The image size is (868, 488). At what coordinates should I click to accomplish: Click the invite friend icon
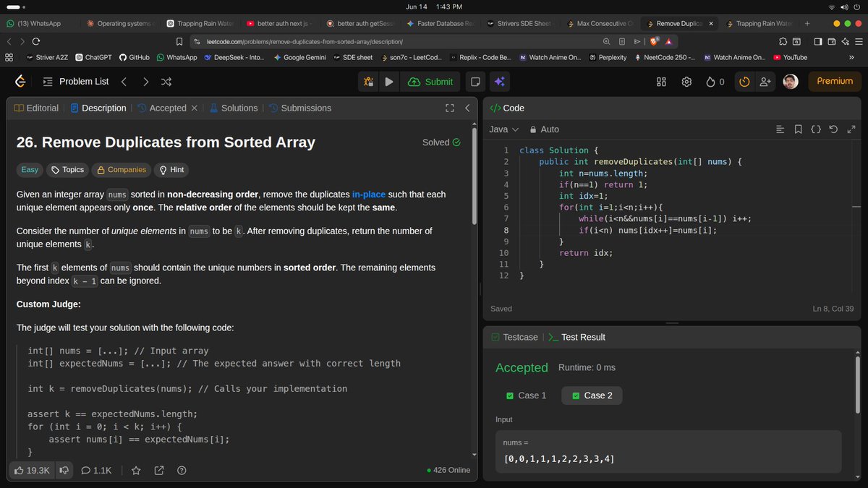tap(765, 82)
